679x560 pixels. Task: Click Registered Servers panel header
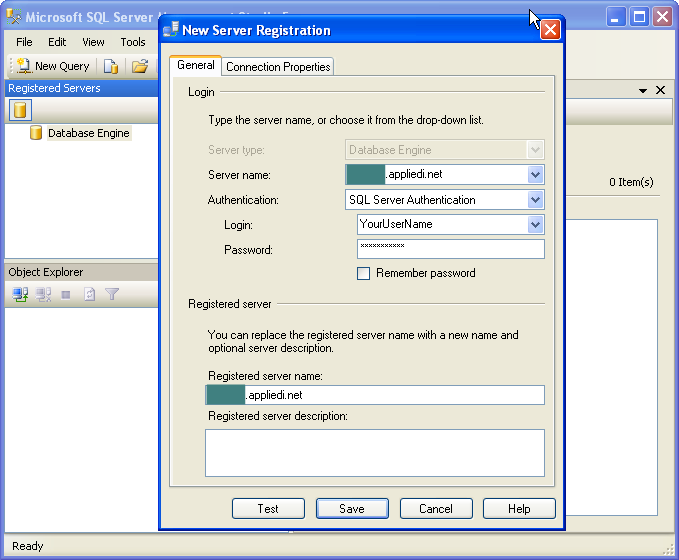(x=81, y=88)
